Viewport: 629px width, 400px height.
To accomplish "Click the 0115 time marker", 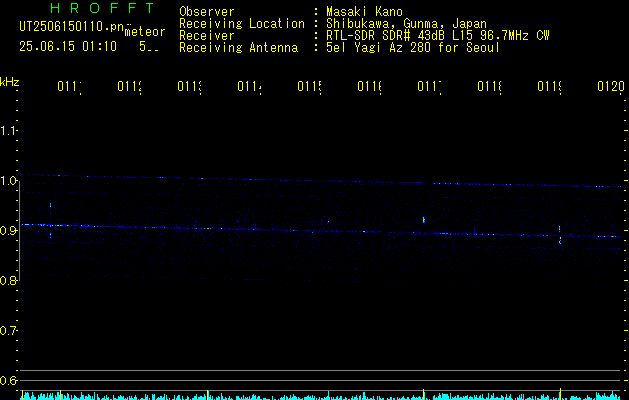I will pyautogui.click(x=309, y=86).
